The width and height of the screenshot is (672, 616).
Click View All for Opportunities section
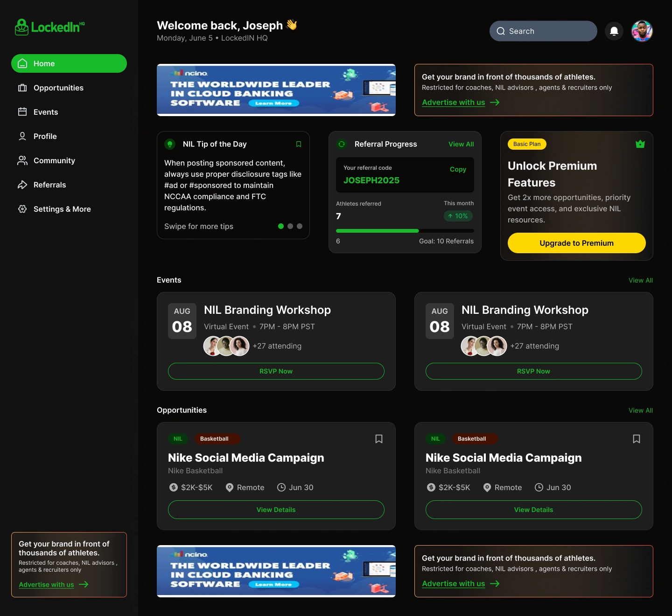pos(641,410)
